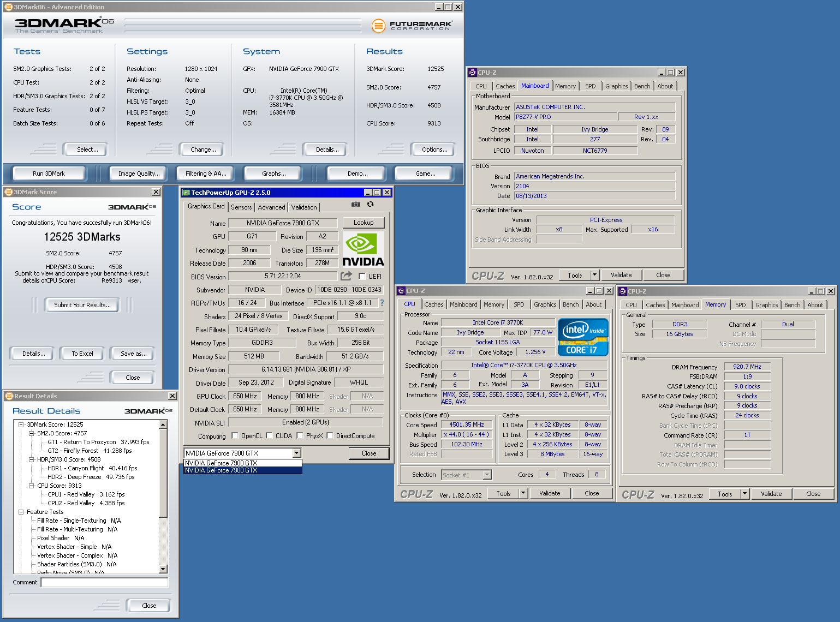The image size is (840, 622).
Task: Click the BIOS version share/export icon
Action: [347, 276]
